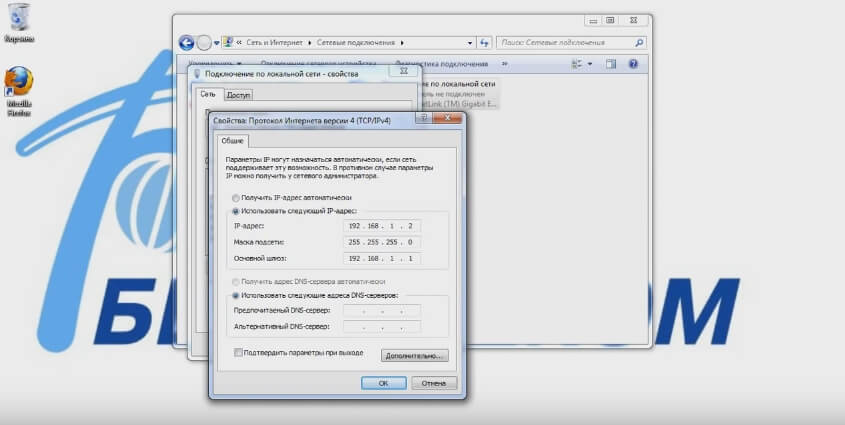This screenshot has width=845, height=425.
Task: Click the '?' help button in TCP/IPv4 title bar
Action: (424, 117)
